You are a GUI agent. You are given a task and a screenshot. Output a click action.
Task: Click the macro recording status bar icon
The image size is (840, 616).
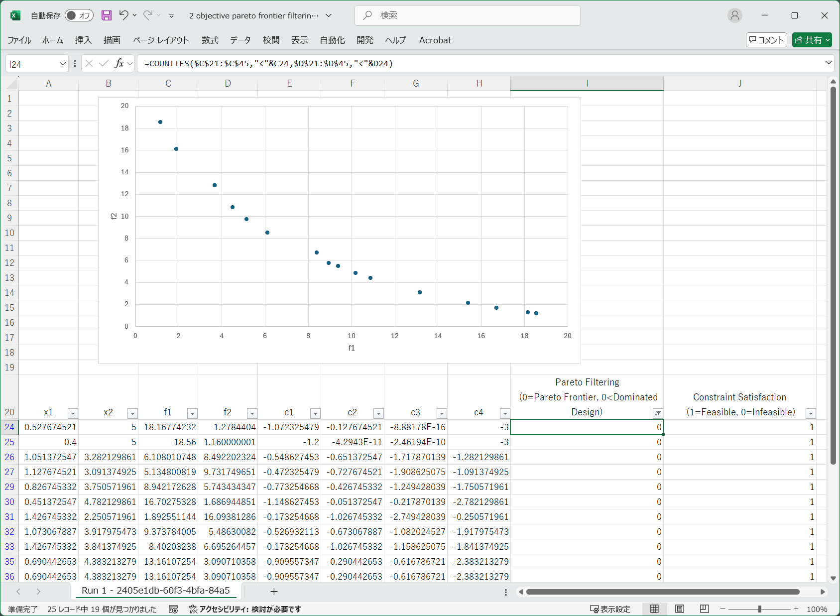click(x=173, y=609)
